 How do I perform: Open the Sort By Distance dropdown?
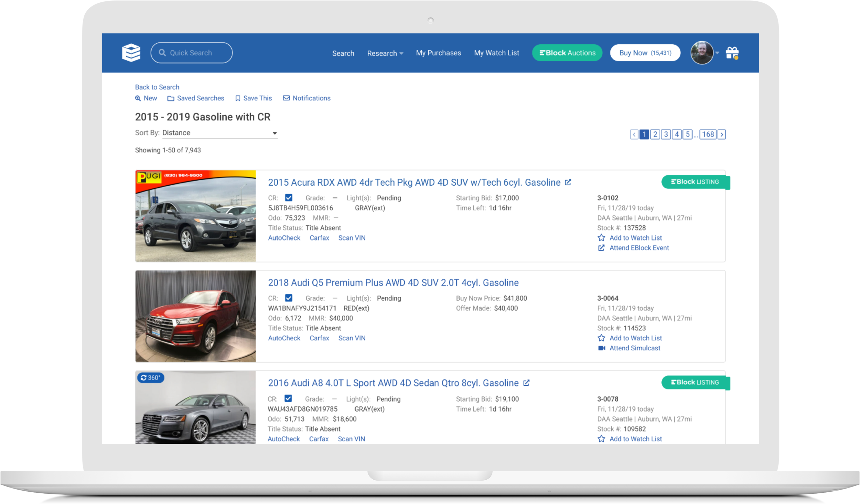[220, 133]
